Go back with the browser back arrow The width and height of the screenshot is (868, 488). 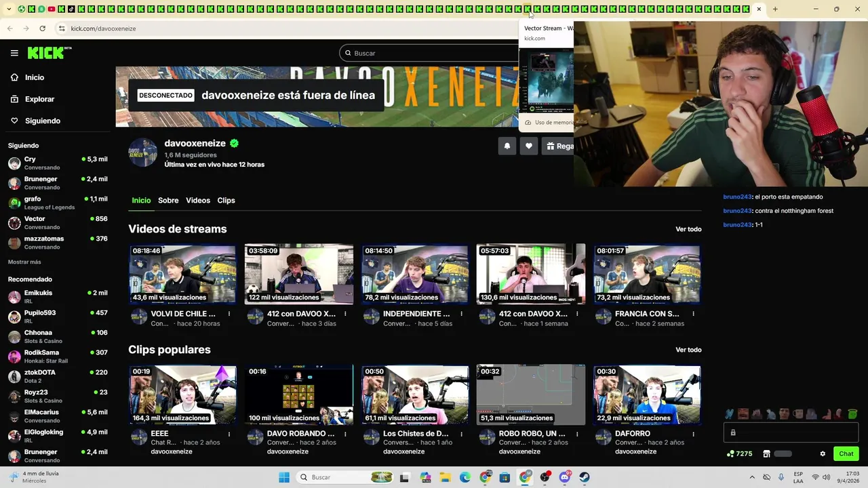click(x=9, y=28)
